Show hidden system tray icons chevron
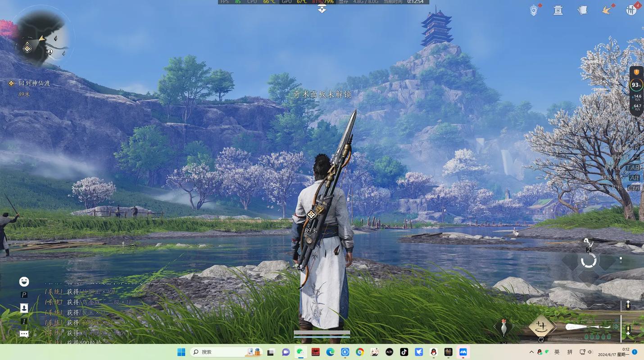 point(531,352)
